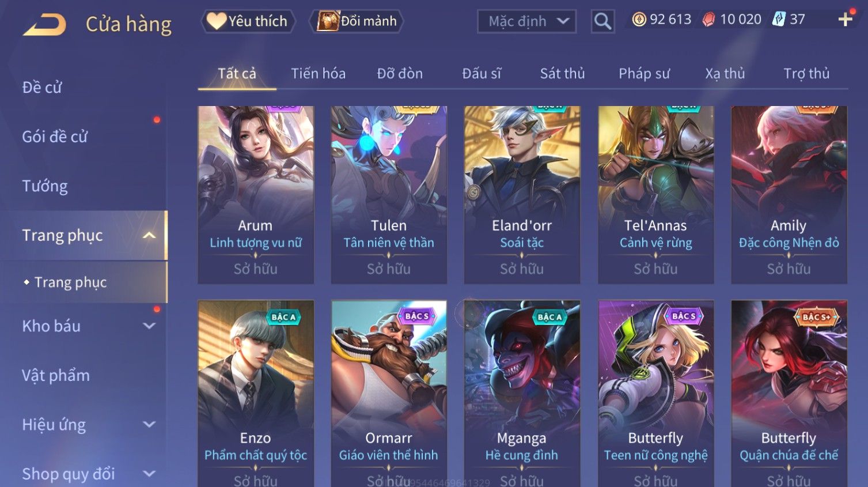868x487 pixels.
Task: Switch to the Sát thủ tab
Action: [x=562, y=73]
